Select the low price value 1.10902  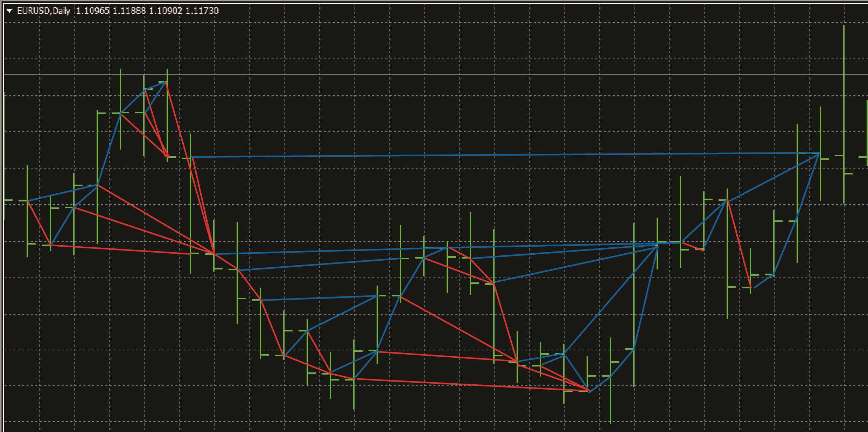(166, 11)
